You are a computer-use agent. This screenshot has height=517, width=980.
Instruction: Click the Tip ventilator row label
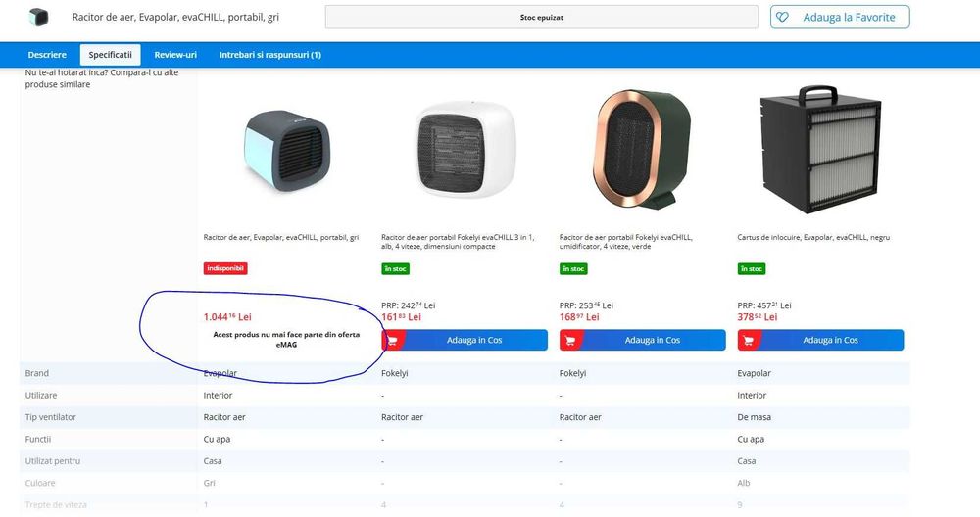tap(50, 417)
